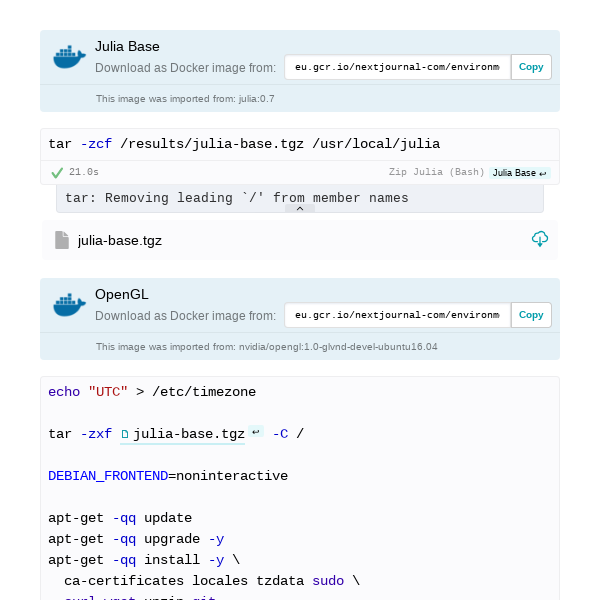This screenshot has width=600, height=600.
Task: Click the small file icon before julia-base.tgz reference
Action: tap(125, 434)
